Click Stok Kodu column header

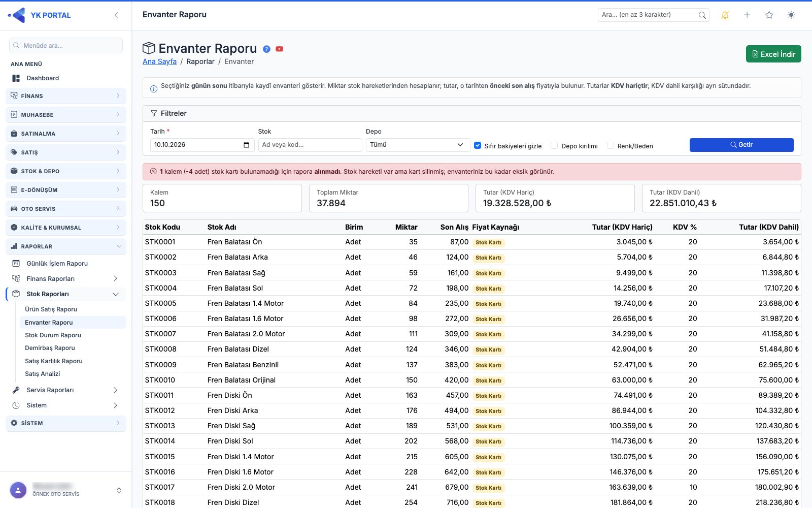click(162, 227)
